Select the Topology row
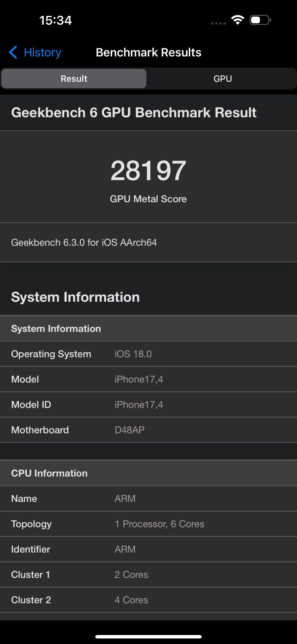 [x=148, y=524]
